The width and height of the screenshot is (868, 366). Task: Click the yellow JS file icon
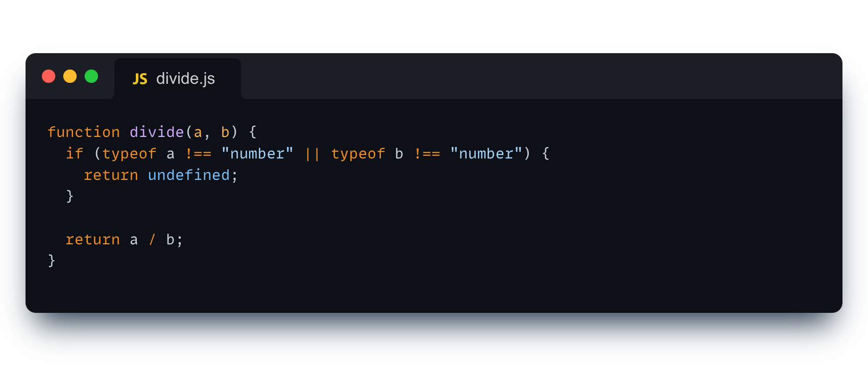tap(140, 79)
